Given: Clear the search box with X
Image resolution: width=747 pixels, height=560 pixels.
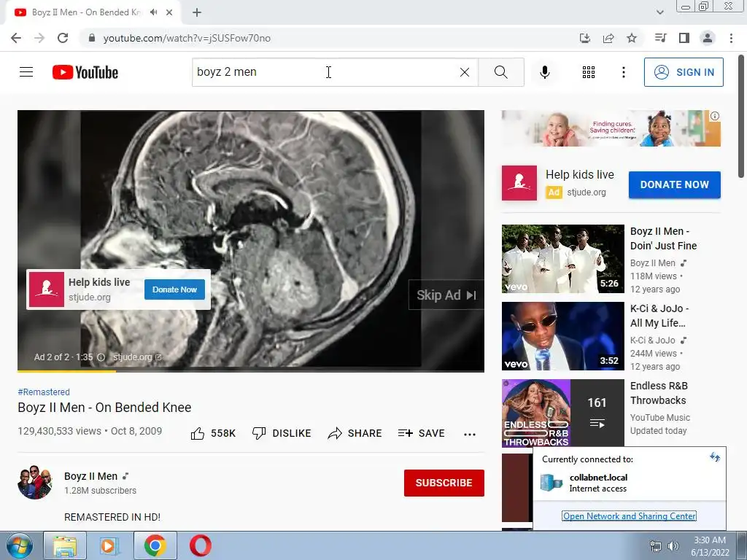Looking at the screenshot, I should (465, 72).
